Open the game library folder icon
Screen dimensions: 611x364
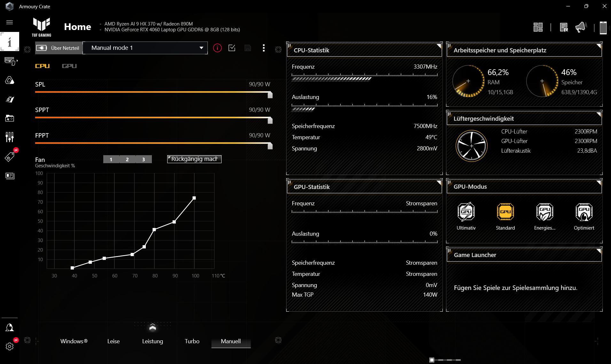point(10,118)
